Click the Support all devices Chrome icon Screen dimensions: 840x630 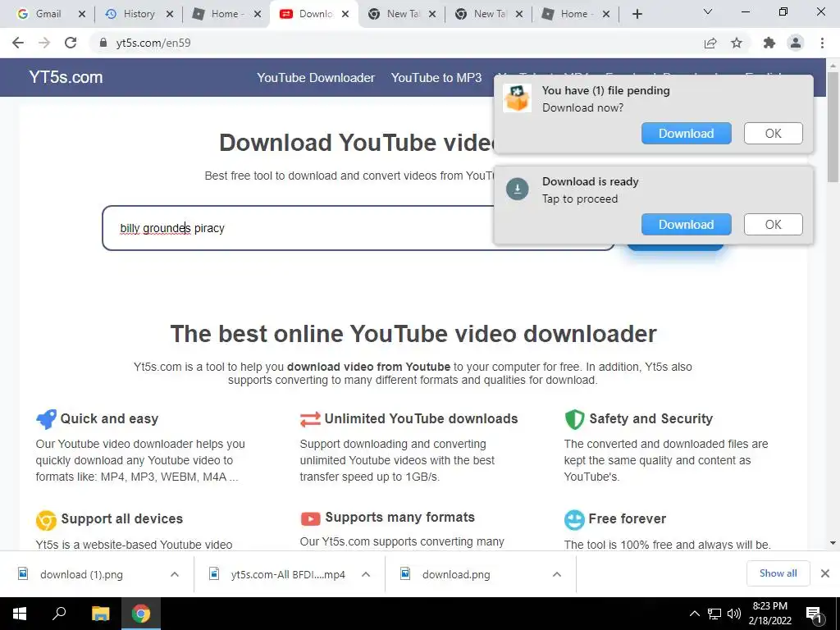pyautogui.click(x=46, y=519)
